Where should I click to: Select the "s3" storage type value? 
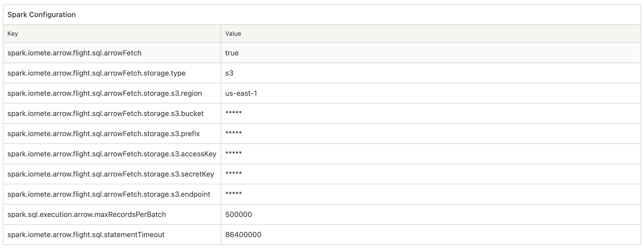[229, 73]
